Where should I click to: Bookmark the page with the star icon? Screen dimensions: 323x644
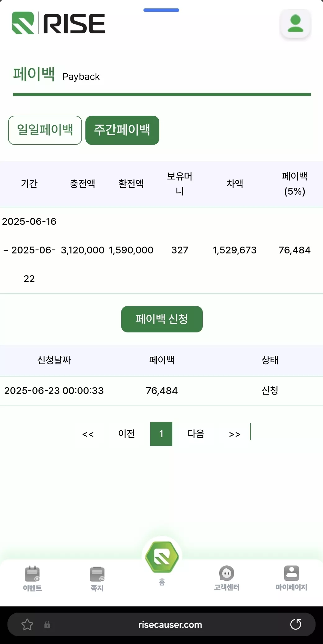tap(27, 624)
